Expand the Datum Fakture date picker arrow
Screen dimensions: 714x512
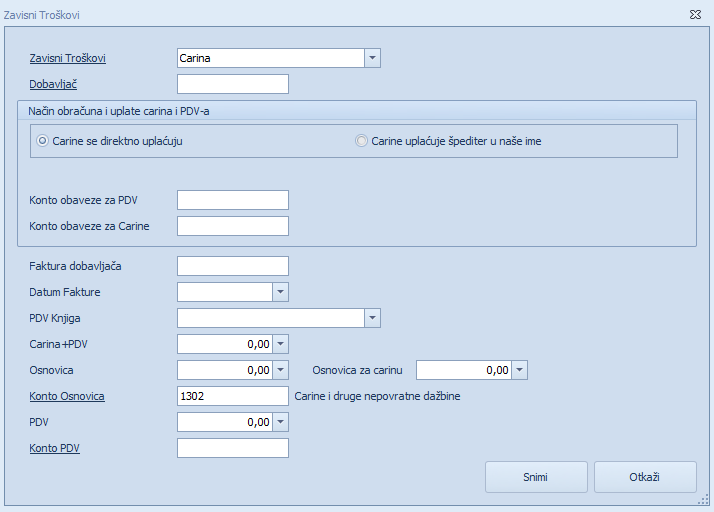tap(280, 292)
